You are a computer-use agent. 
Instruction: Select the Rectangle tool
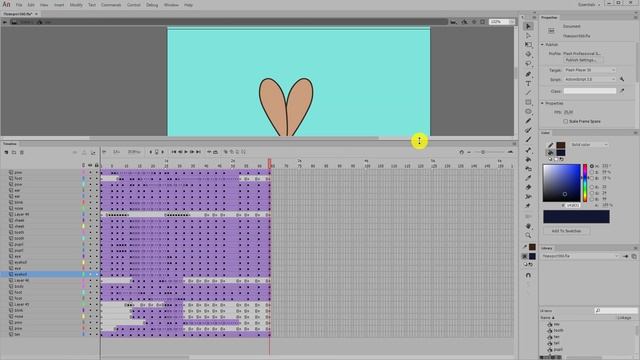(x=528, y=102)
